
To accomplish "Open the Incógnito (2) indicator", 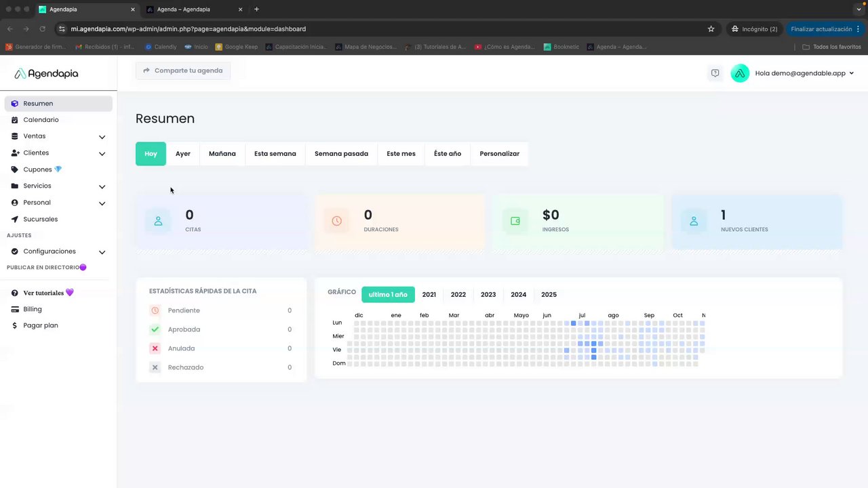I will pos(754,29).
